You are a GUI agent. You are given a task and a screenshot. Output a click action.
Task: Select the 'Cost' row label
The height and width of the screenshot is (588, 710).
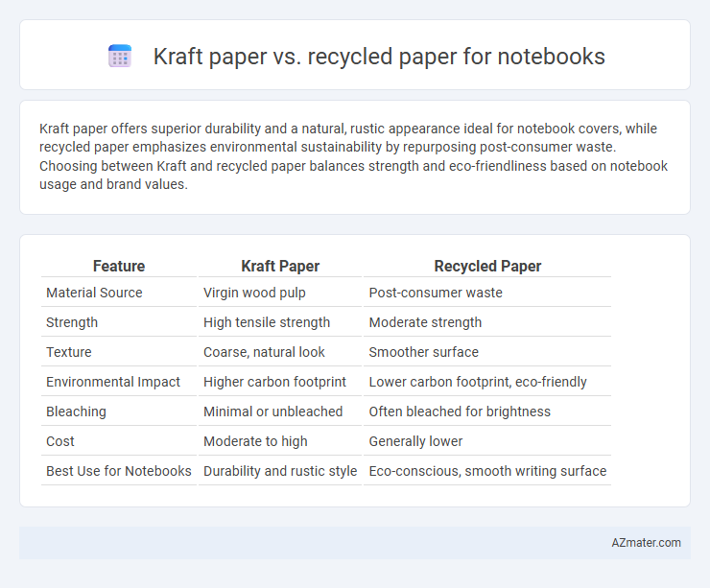pos(60,441)
